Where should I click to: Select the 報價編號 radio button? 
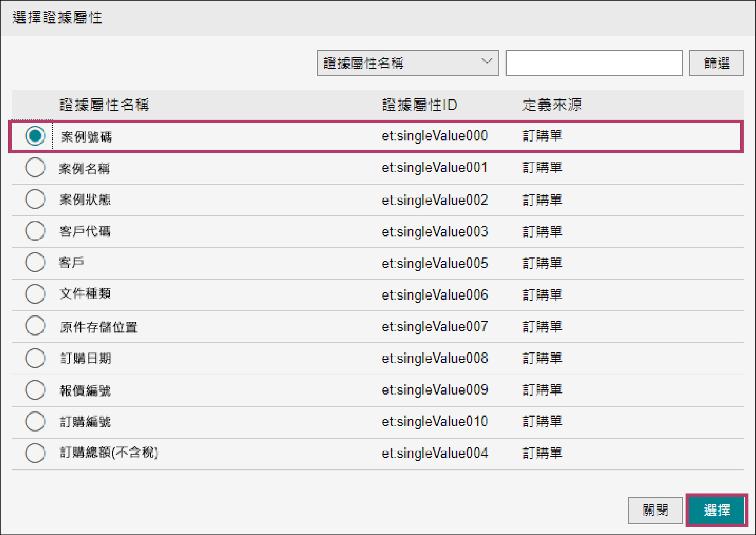[x=35, y=390]
